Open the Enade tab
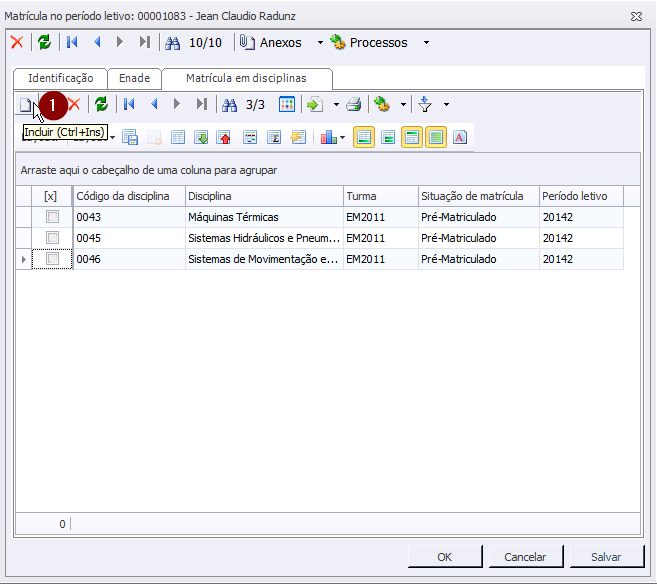Image resolution: width=657 pixels, height=584 pixels. (x=134, y=78)
